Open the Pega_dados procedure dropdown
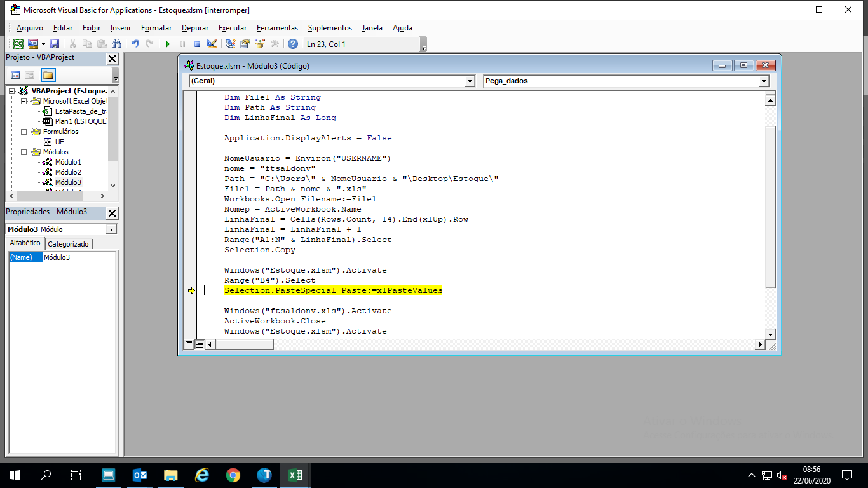868x488 pixels. click(764, 81)
